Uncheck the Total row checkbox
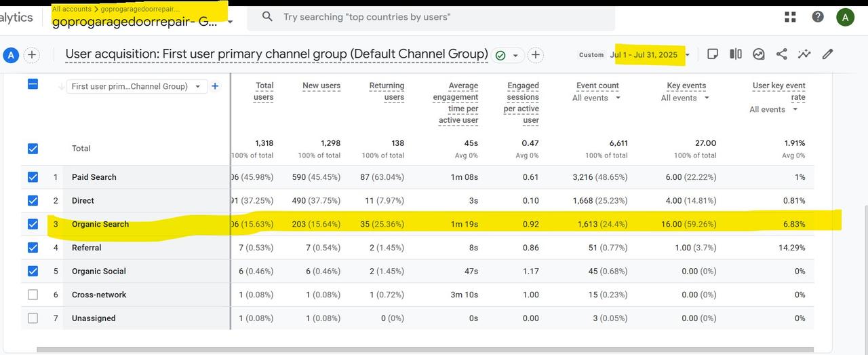Image resolution: width=868 pixels, height=355 pixels. coord(33,149)
